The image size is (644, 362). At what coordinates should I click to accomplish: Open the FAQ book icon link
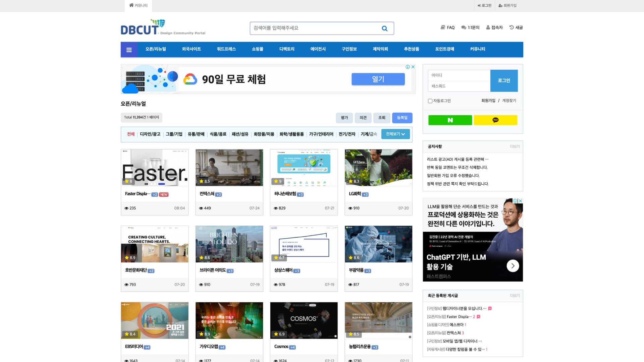443,27
